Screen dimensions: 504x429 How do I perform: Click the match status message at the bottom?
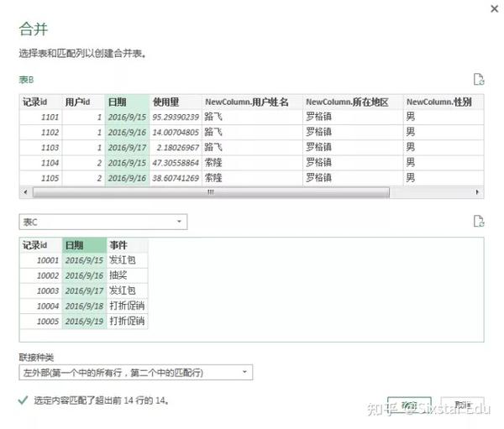click(x=102, y=400)
